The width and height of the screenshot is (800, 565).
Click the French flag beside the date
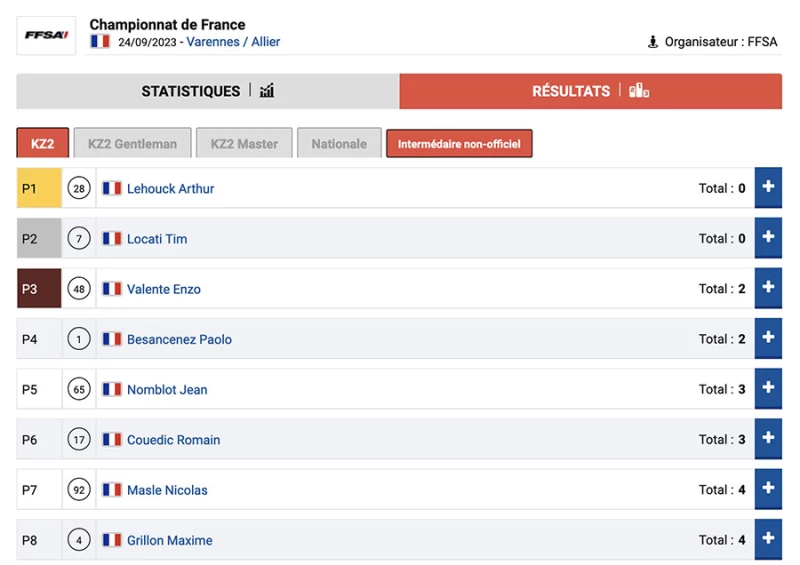pyautogui.click(x=100, y=42)
